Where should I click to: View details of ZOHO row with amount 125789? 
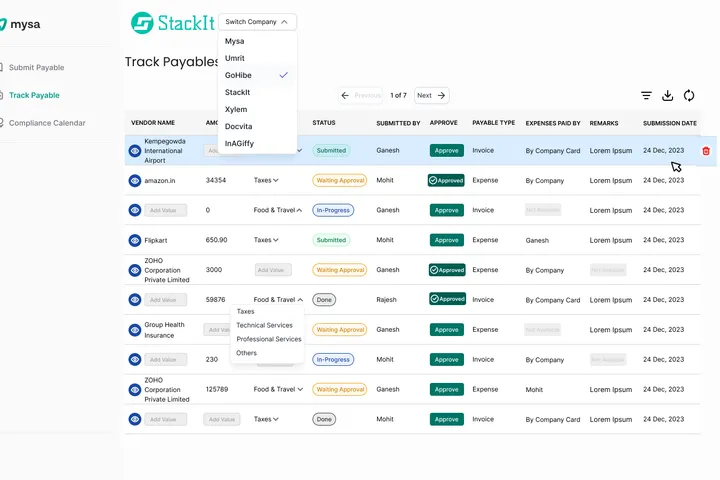click(x=135, y=390)
